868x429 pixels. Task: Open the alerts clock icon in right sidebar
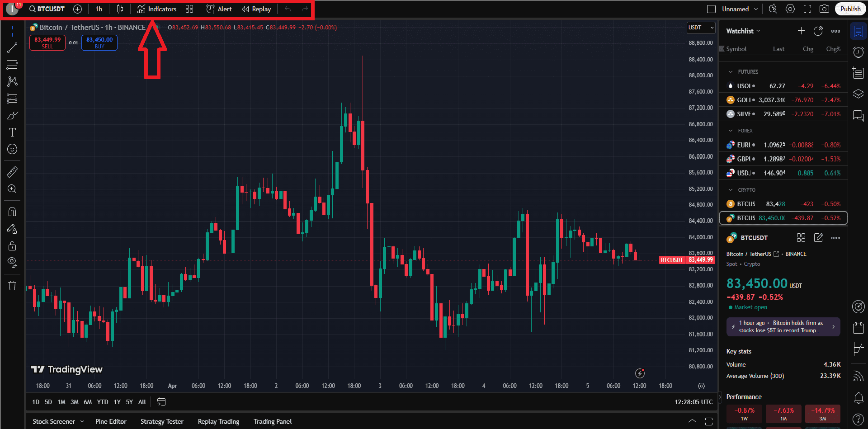pyautogui.click(x=858, y=52)
